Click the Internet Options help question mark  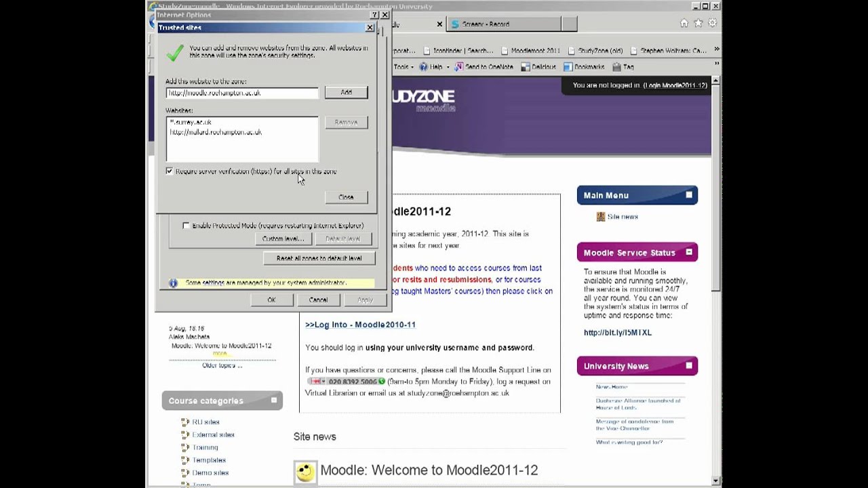(374, 15)
